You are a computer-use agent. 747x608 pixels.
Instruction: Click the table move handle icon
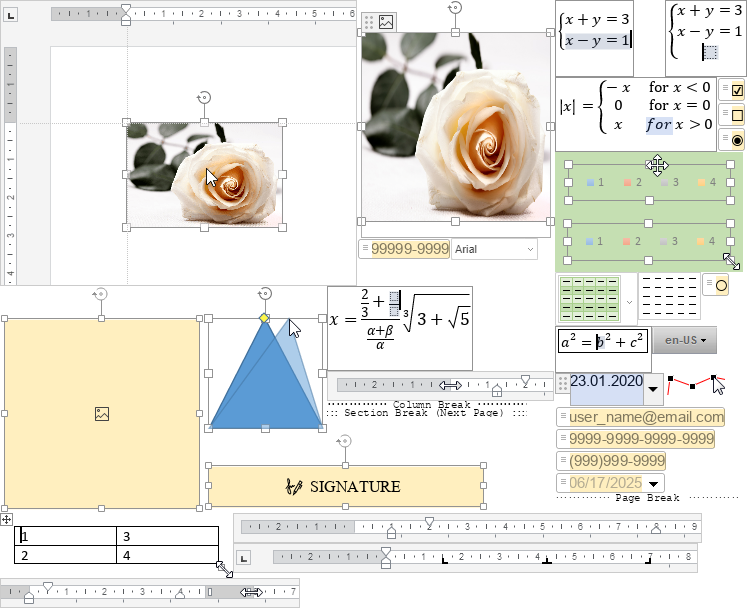click(x=7, y=519)
